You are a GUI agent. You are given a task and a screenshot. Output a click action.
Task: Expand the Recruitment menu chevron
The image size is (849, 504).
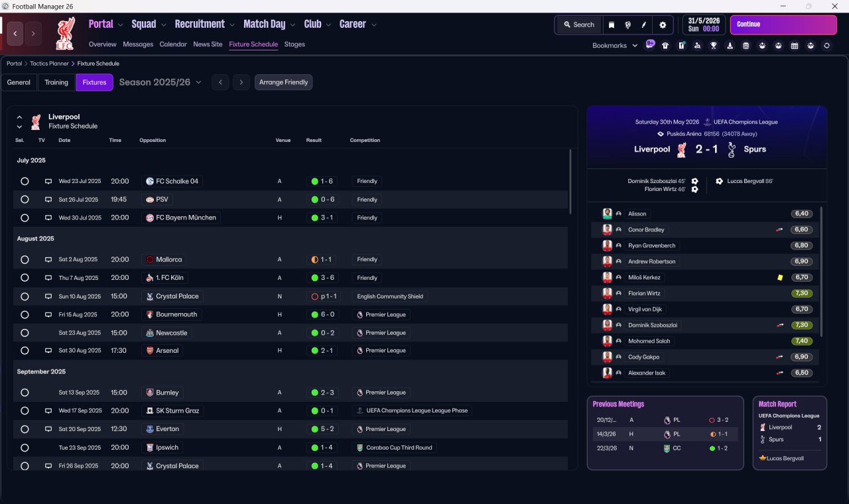pos(232,25)
